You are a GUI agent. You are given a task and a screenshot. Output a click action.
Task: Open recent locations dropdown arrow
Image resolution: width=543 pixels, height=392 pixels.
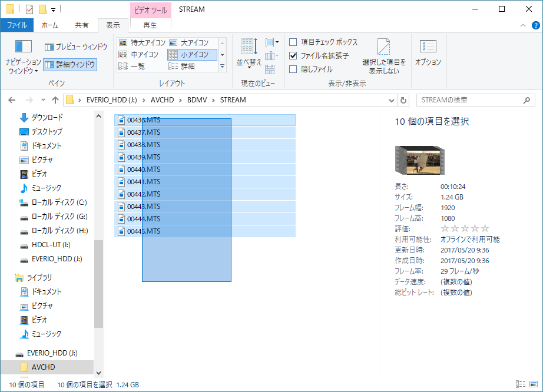tap(43, 100)
